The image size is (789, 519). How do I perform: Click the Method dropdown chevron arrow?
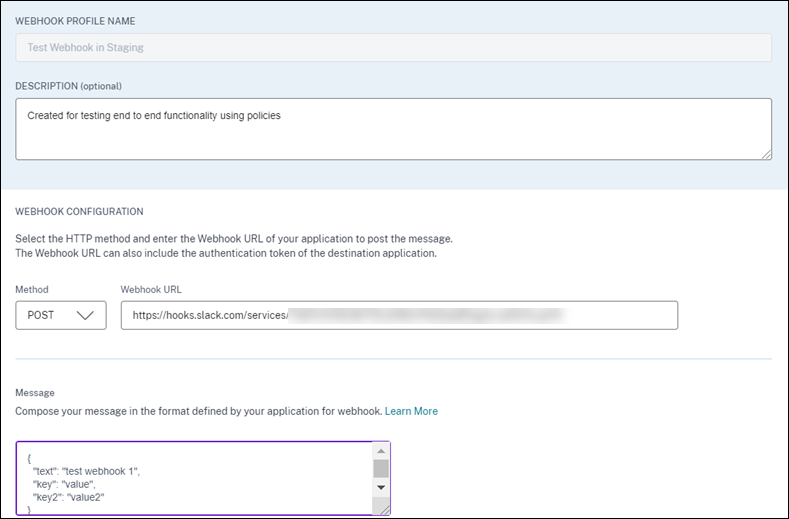point(85,316)
